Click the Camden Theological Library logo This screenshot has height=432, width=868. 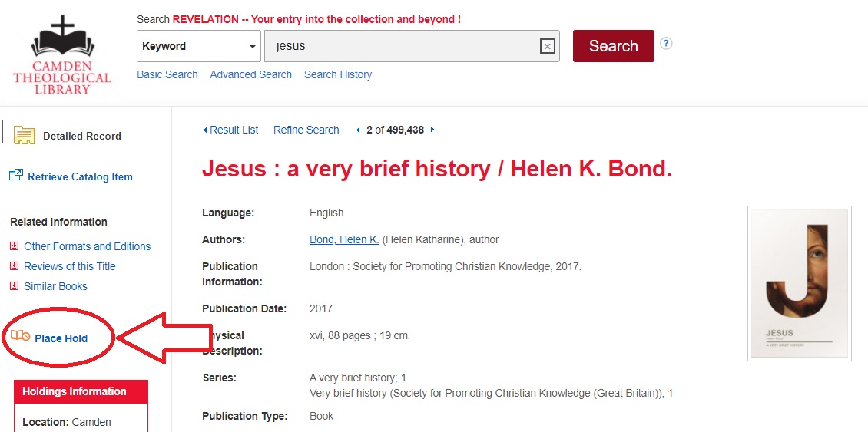[x=62, y=55]
